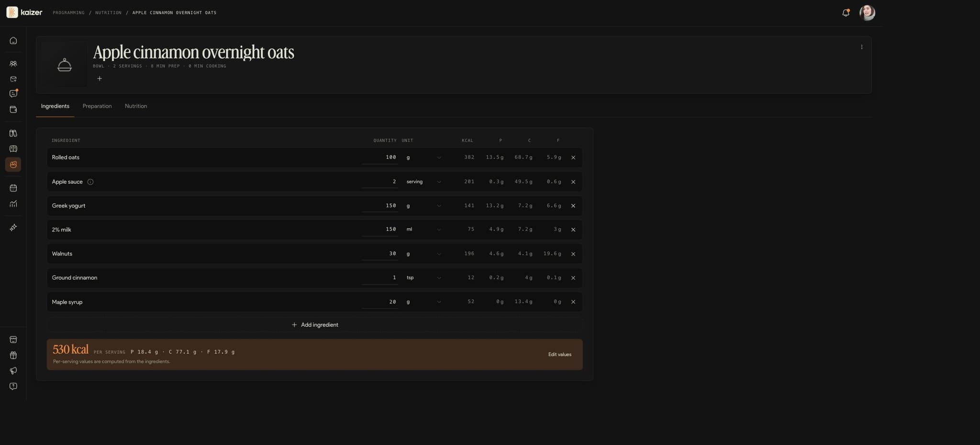Open the calendar icon in the sidebar

[x=13, y=188]
